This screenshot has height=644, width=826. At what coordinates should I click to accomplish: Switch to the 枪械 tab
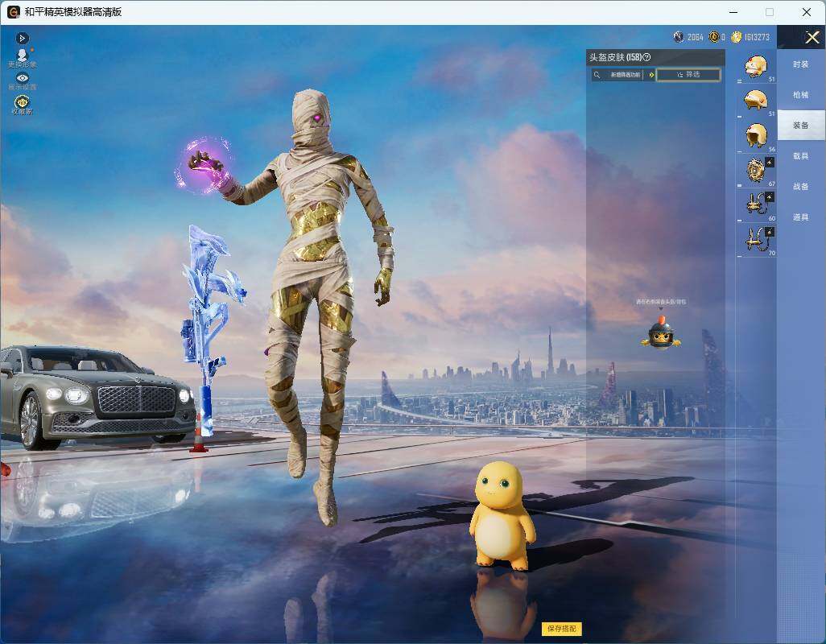[x=801, y=95]
